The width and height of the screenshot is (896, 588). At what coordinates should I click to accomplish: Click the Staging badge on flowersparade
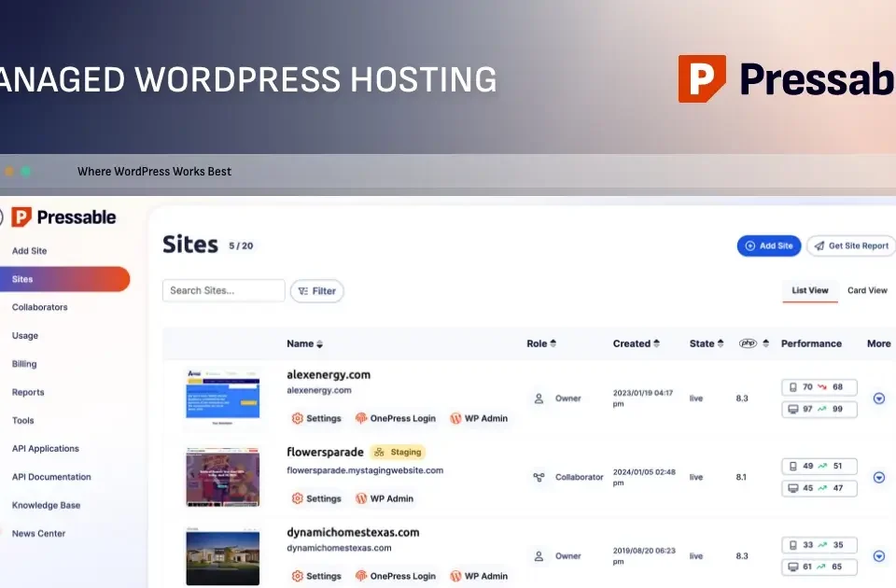pos(399,453)
